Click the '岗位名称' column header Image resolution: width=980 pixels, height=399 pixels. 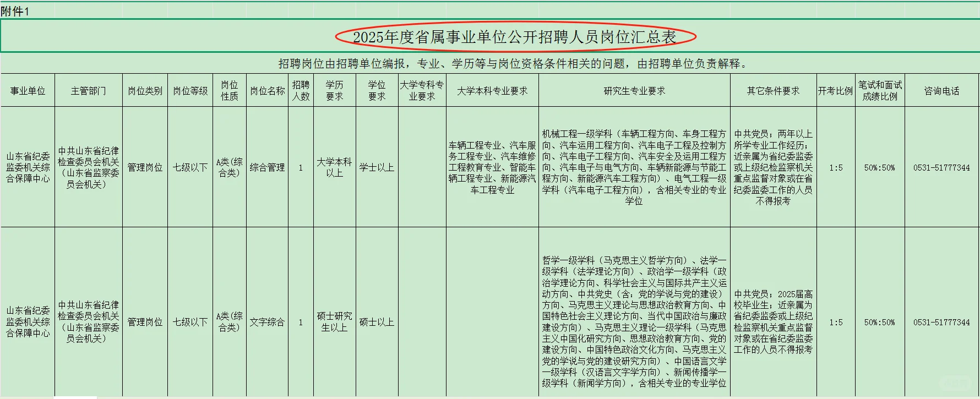coord(267,91)
